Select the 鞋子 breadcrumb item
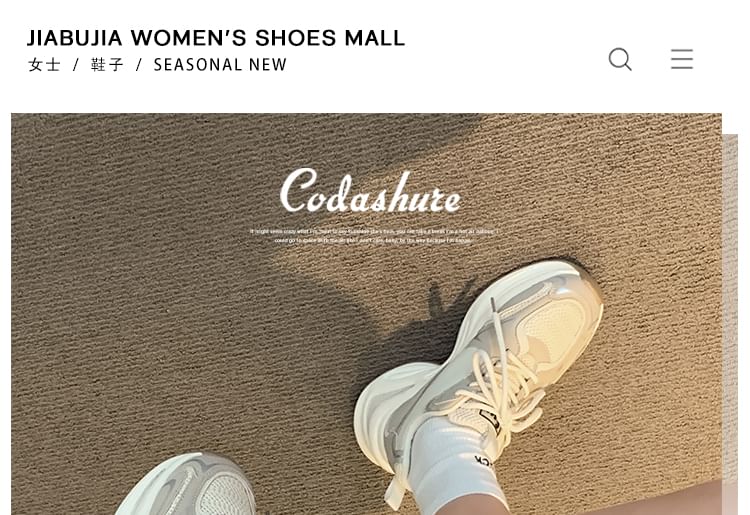Viewport: 750px width, 515px height. pos(107,65)
